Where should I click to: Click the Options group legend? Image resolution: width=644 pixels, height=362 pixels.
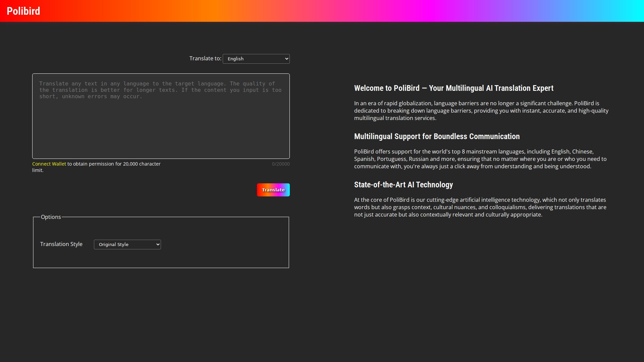(x=51, y=217)
